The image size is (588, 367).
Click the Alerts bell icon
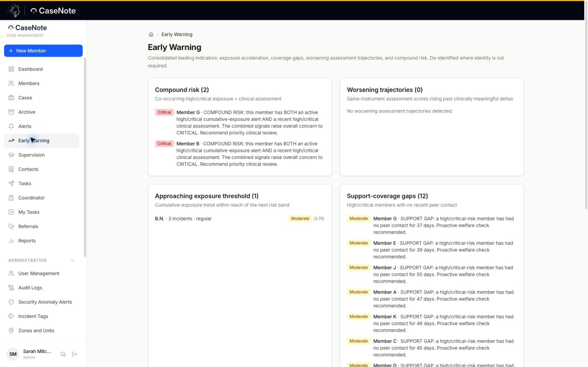(x=11, y=126)
